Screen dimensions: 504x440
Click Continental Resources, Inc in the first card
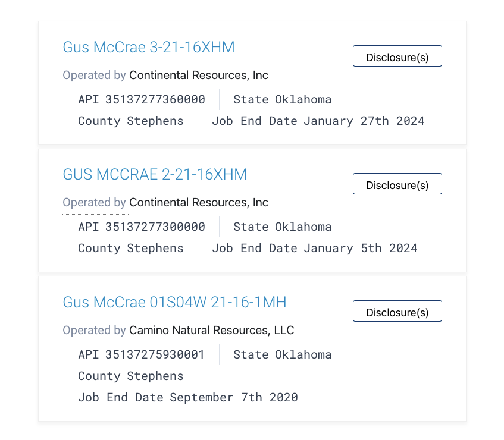(199, 75)
